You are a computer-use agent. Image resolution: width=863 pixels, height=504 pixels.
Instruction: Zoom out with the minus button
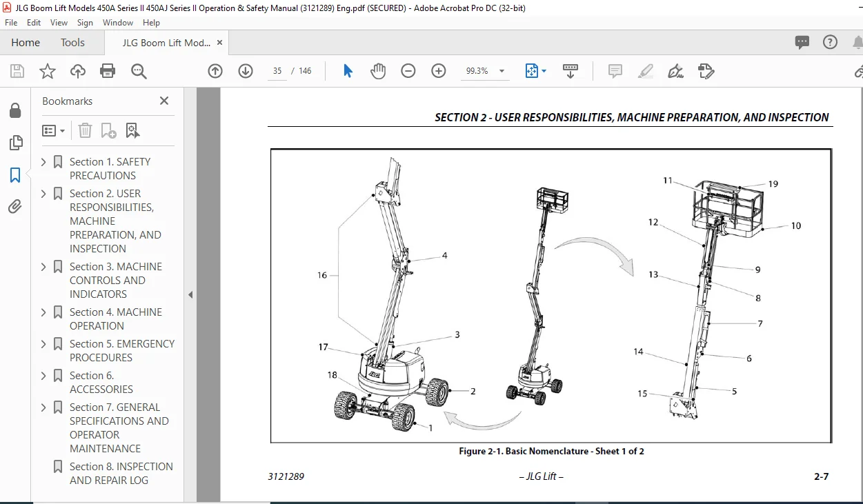coord(408,71)
